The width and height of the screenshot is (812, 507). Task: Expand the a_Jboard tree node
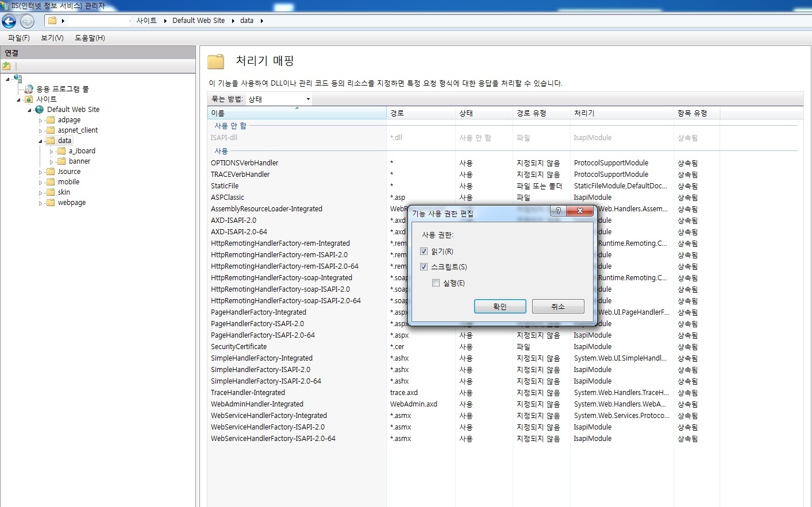tap(51, 152)
